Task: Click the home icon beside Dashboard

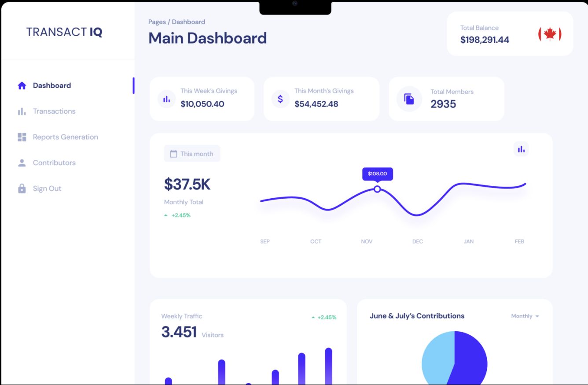Action: 22,85
